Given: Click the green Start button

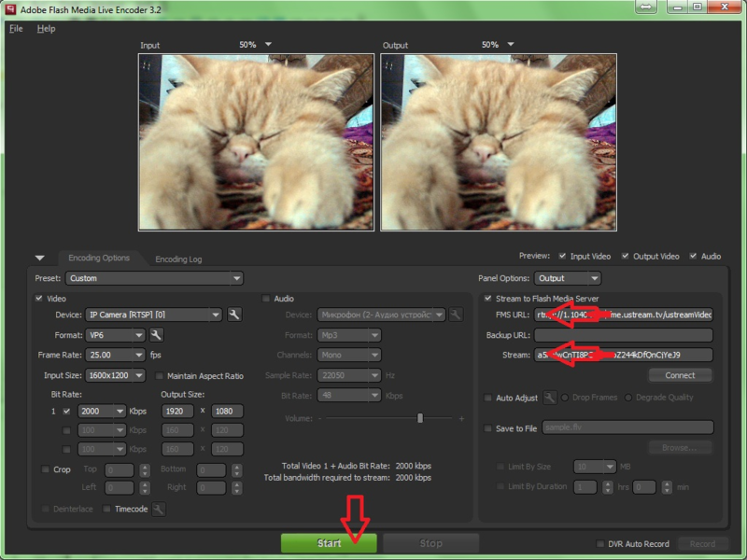Looking at the screenshot, I should (329, 543).
